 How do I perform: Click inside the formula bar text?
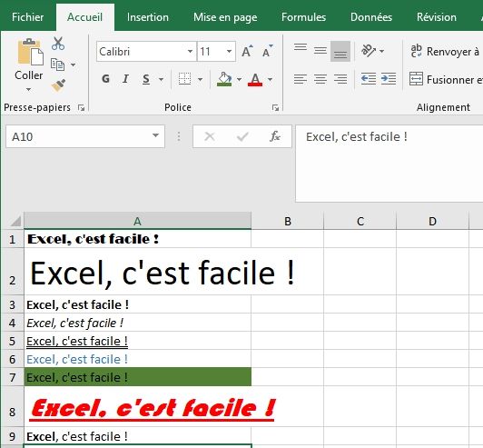389,164
